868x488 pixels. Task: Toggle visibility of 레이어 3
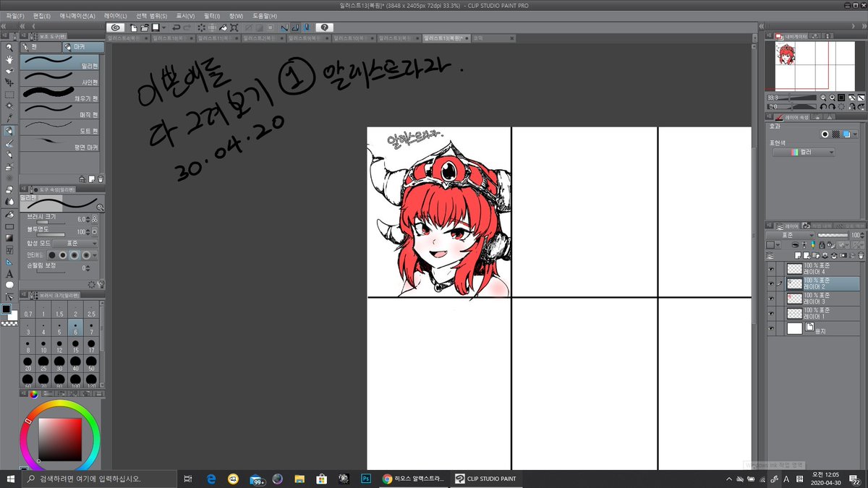pyautogui.click(x=771, y=298)
